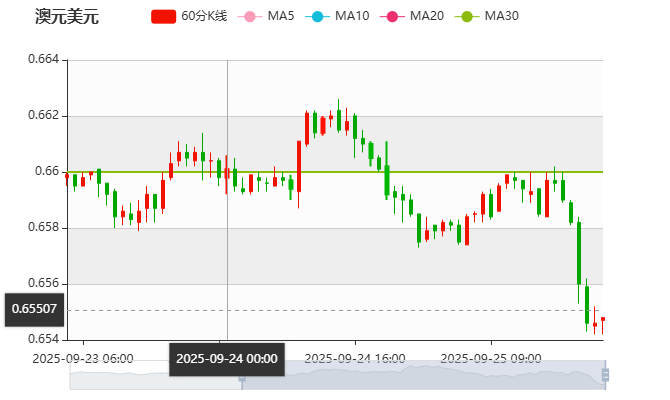Screen dimensions: 670x400
Task: Toggle MA20 series via its text label
Action: point(427,16)
